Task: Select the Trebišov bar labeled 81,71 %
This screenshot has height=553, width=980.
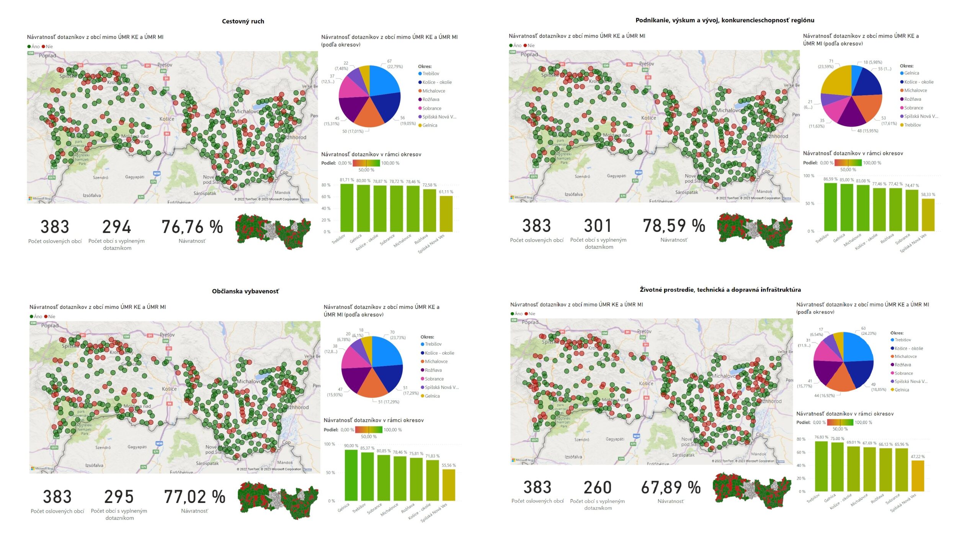Action: [347, 208]
